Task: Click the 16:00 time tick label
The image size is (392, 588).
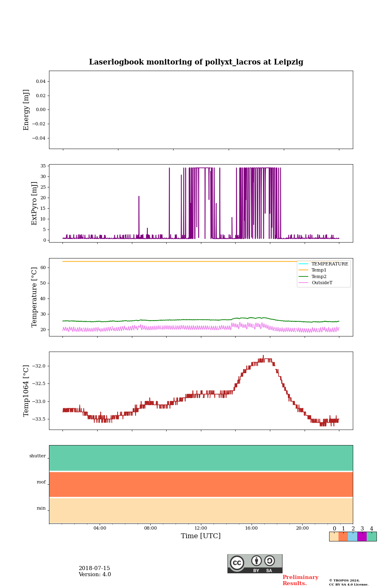Action: (252, 528)
